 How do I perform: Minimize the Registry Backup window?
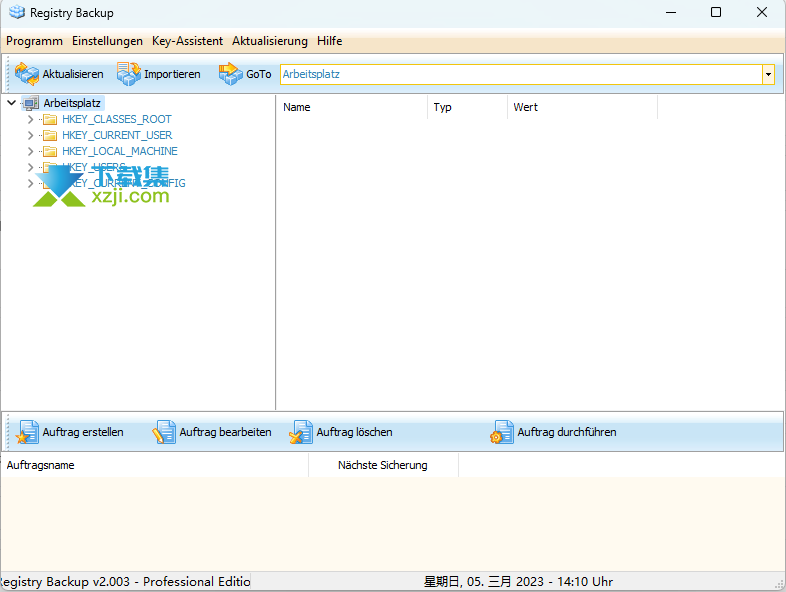coord(671,13)
